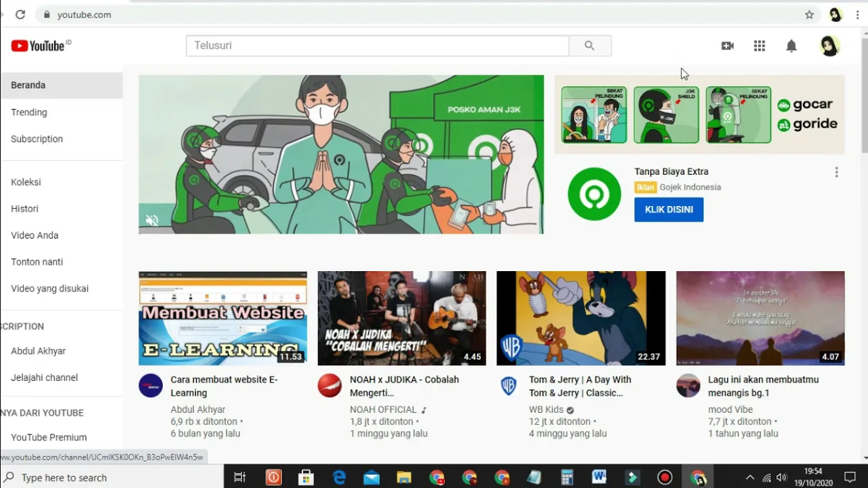Click the mood Vibe channel name

tap(730, 409)
